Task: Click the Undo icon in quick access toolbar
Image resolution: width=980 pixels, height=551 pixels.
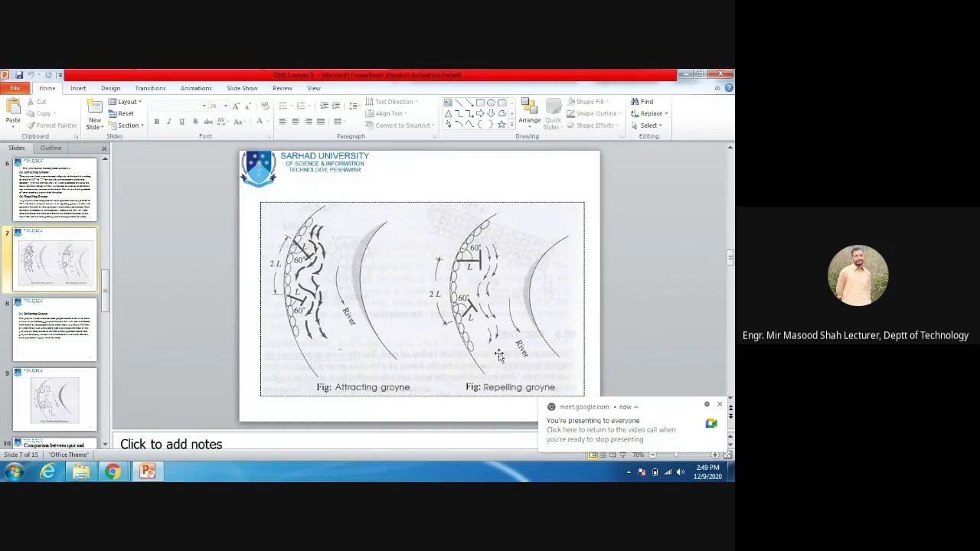Action: click(x=31, y=75)
